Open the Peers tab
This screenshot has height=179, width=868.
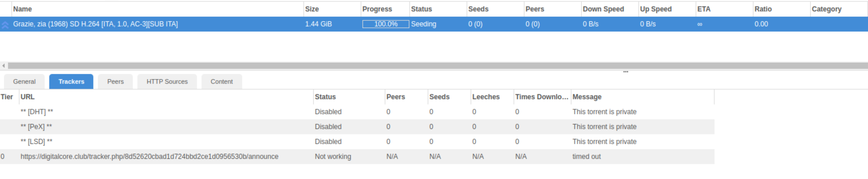click(115, 81)
